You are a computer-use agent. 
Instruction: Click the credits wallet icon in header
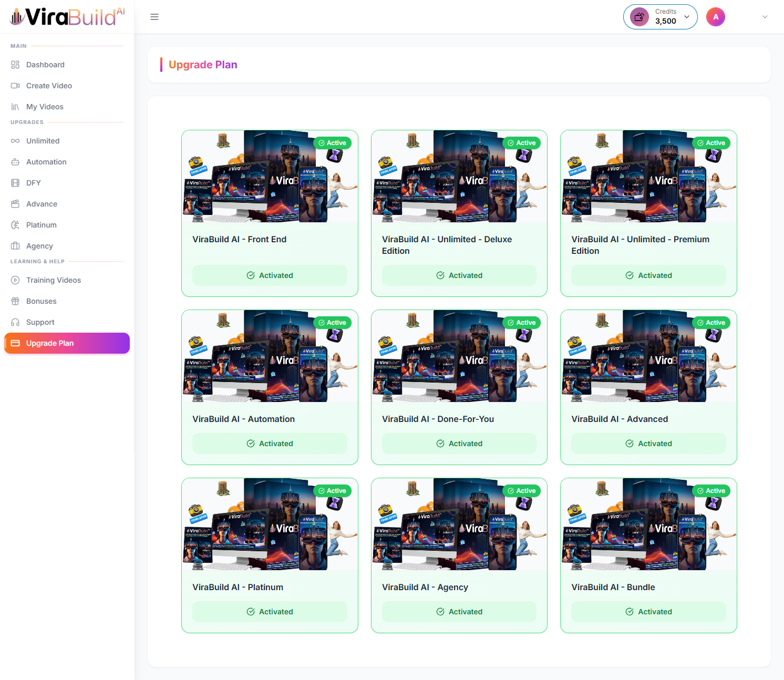pyautogui.click(x=639, y=17)
